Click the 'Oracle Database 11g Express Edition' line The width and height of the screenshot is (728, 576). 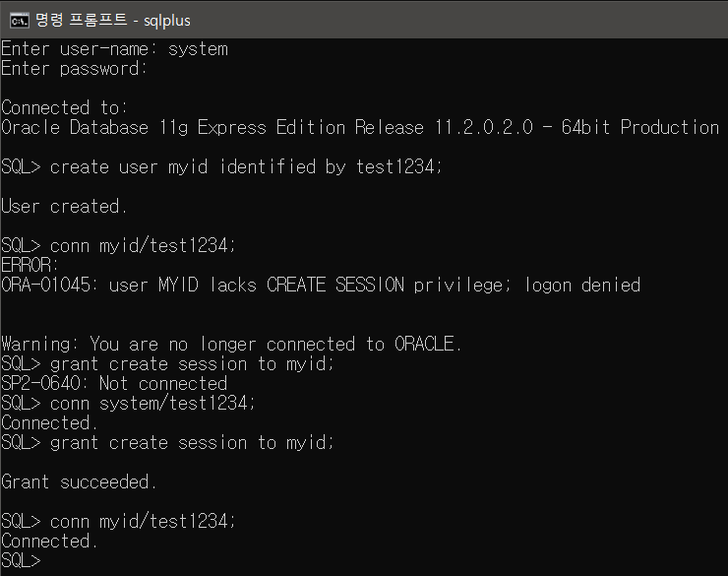pos(360,127)
